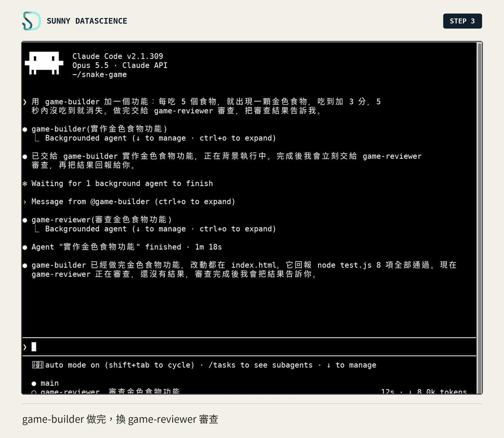Click the "已交給 game-builder" status message
The height and width of the screenshot is (438, 504).
[x=226, y=161]
